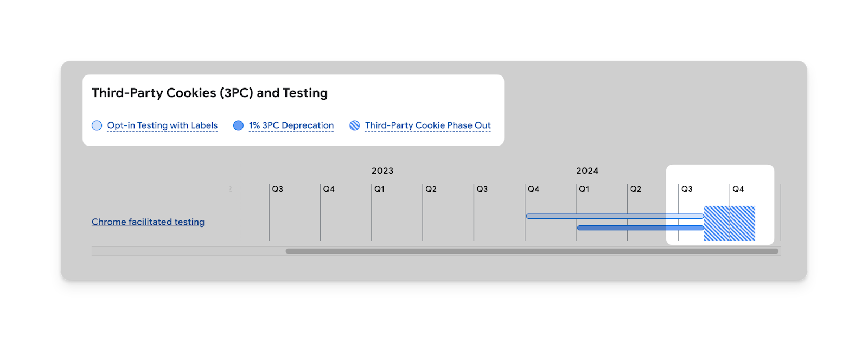Click the Q1 label under 2024
The image size is (868, 341).
(584, 189)
